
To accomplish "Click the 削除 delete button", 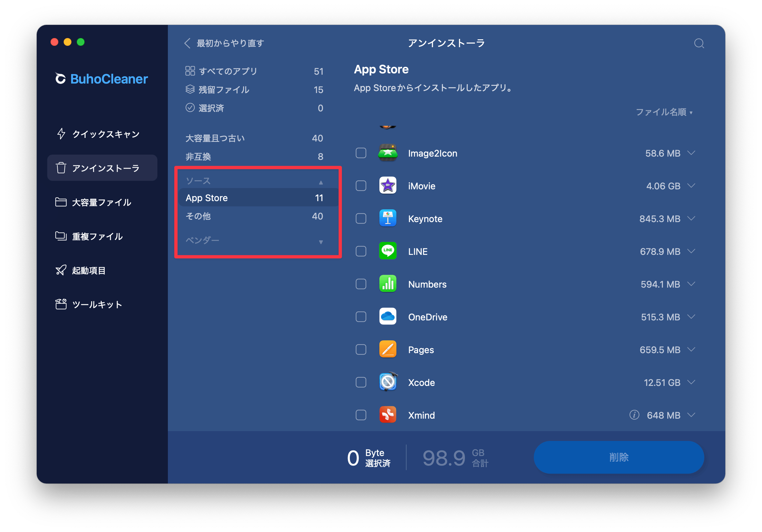I will [x=619, y=457].
